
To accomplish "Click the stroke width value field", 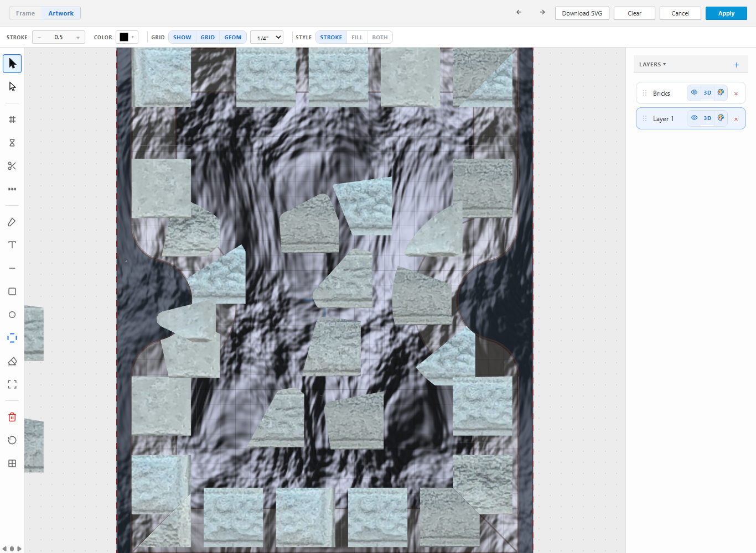I will pyautogui.click(x=59, y=37).
